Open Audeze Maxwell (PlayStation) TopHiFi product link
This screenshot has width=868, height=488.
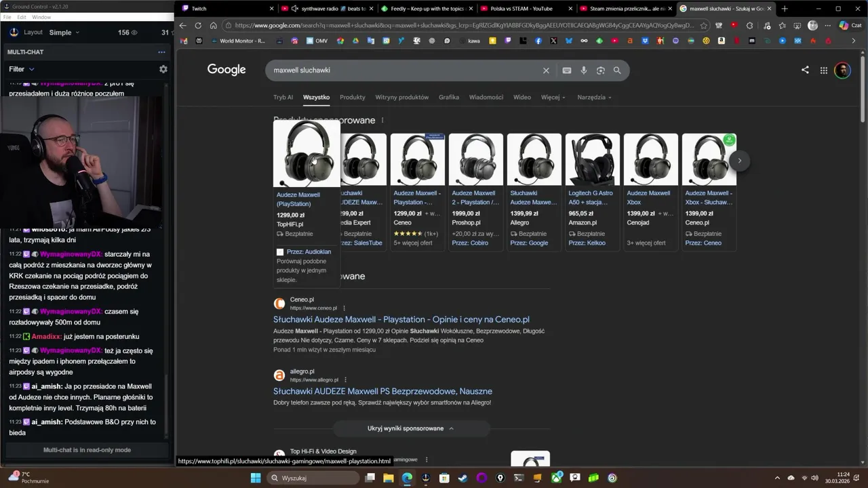(298, 199)
